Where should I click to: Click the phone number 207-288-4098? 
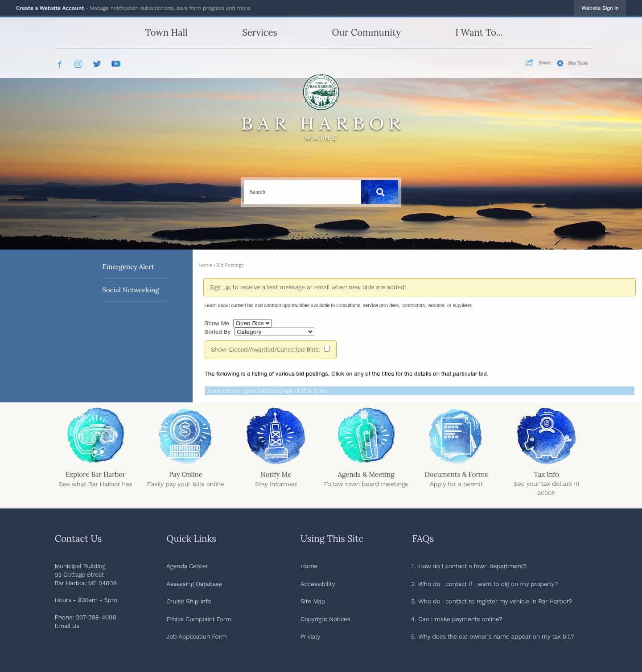(96, 617)
